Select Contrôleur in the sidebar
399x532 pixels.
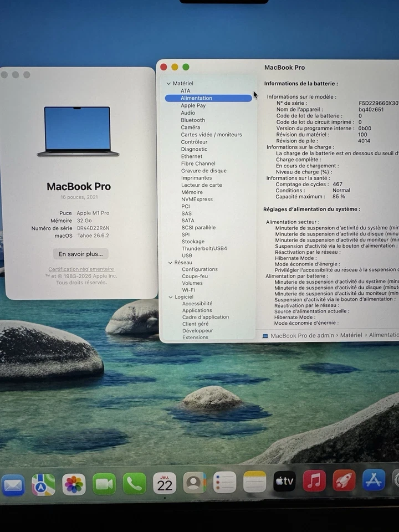[x=194, y=142]
